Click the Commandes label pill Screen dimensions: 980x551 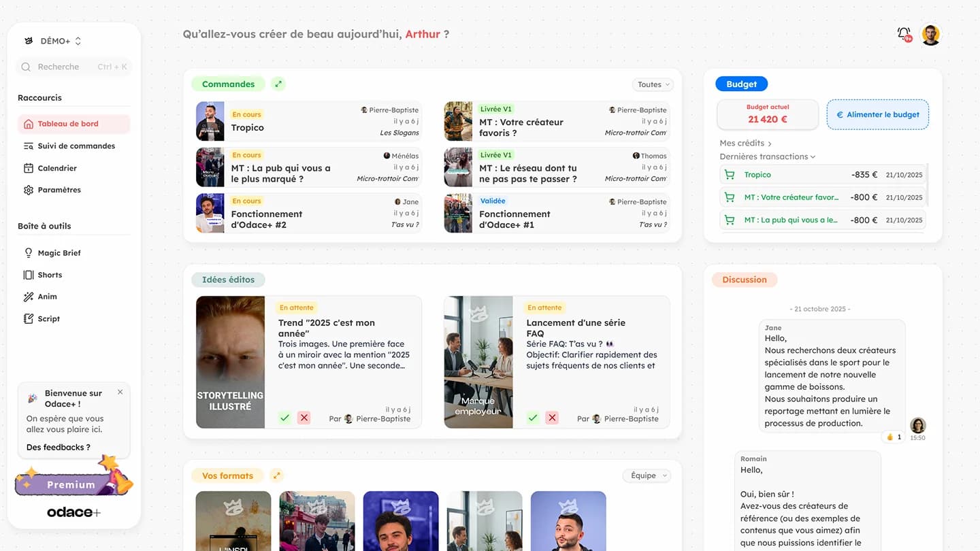coord(228,84)
